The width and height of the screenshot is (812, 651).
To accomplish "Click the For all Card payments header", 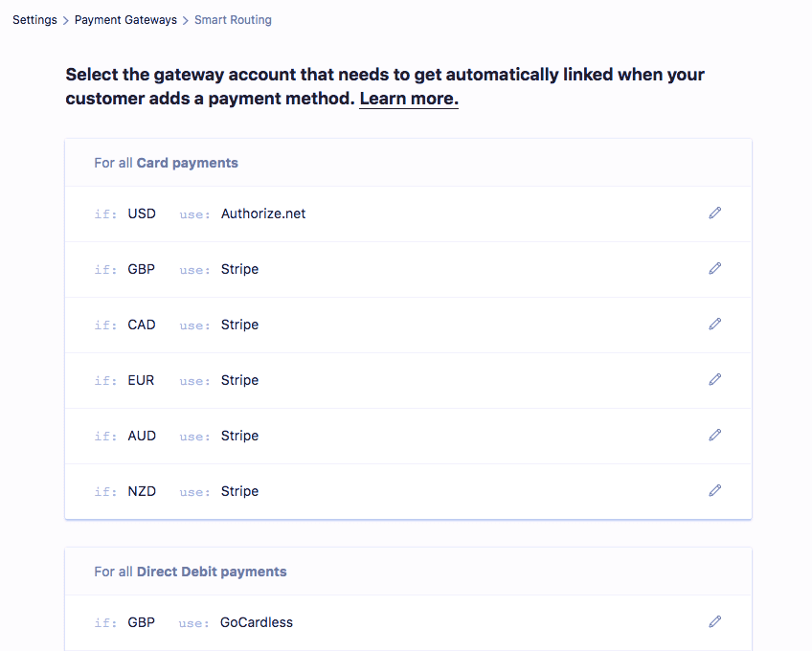I will 166,163.
